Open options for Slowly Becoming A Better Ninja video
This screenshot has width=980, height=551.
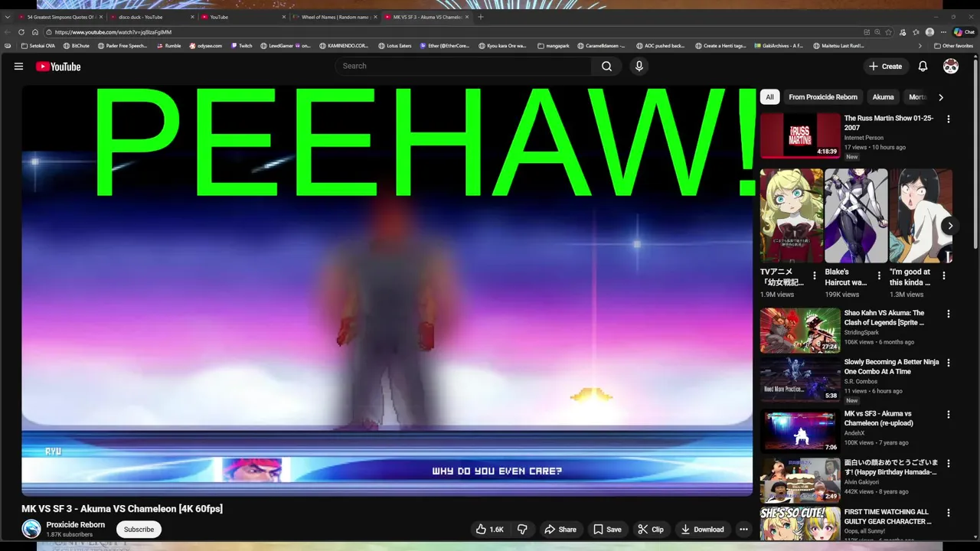[x=948, y=363]
